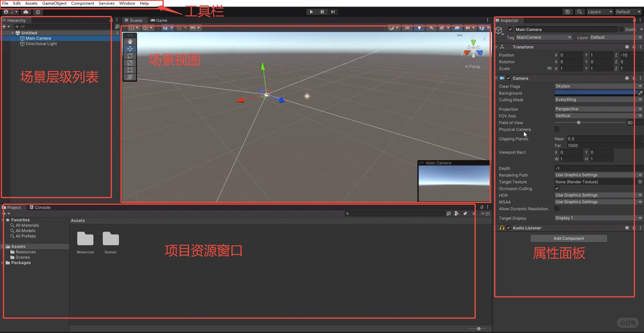Collapse the Untitled scene in Hierarchy
644x333 pixels.
pos(13,33)
